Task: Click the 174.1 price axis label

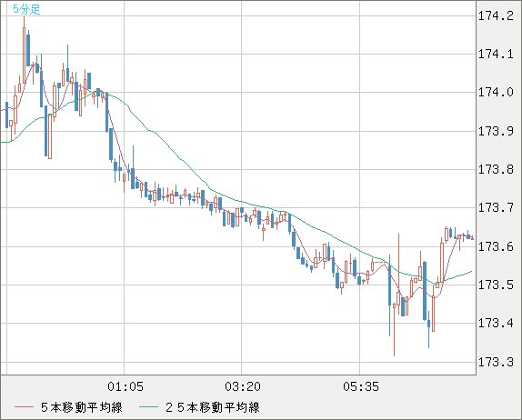Action: tap(496, 54)
